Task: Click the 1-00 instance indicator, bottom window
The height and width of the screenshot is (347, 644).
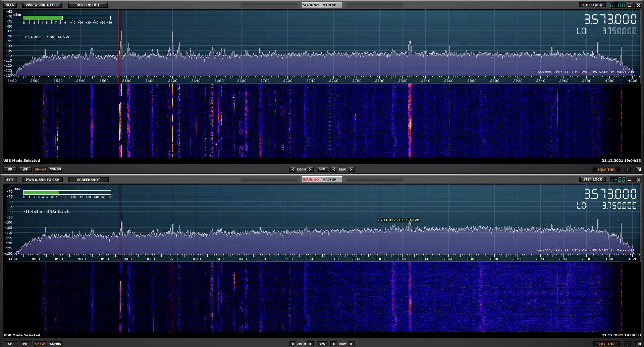Action: (x=618, y=180)
